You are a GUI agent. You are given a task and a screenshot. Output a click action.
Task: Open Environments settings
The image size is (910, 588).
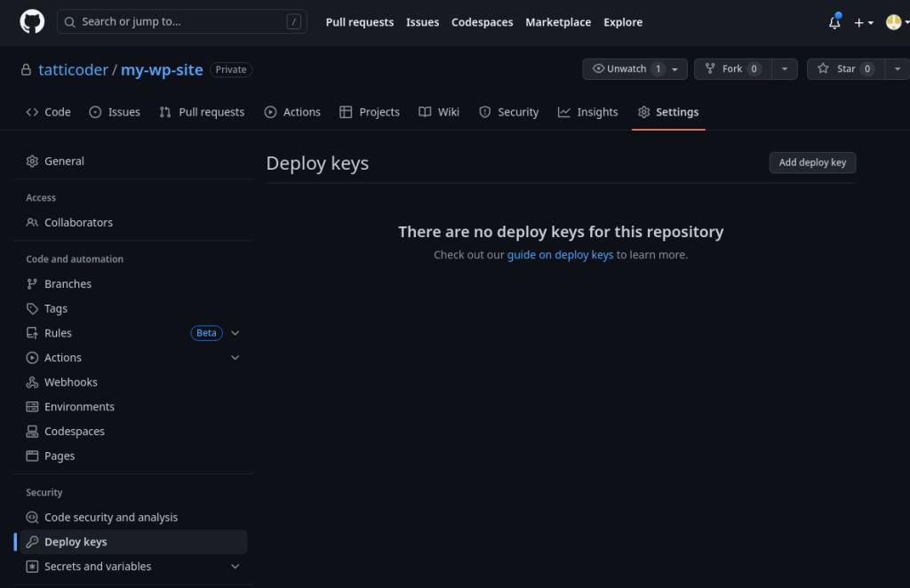click(x=133, y=407)
